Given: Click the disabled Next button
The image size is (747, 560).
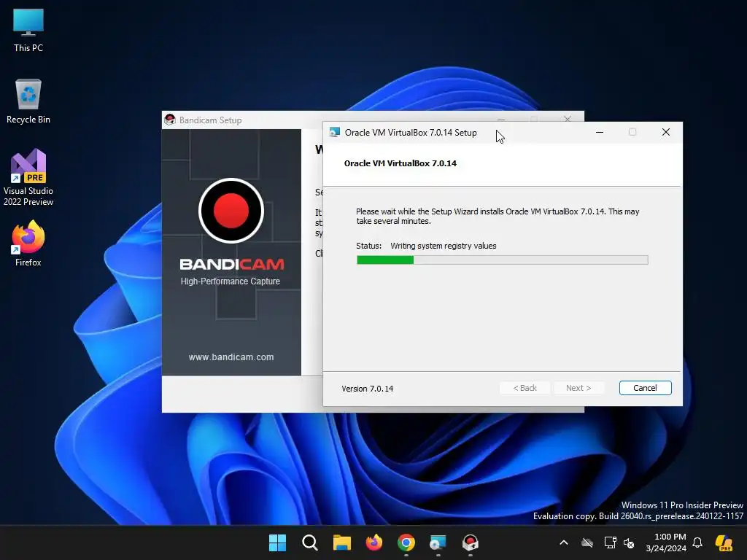Looking at the screenshot, I should tap(578, 388).
